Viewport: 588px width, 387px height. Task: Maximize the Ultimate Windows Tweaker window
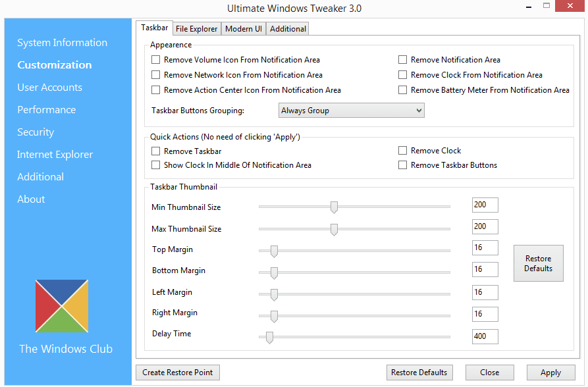coord(547,6)
